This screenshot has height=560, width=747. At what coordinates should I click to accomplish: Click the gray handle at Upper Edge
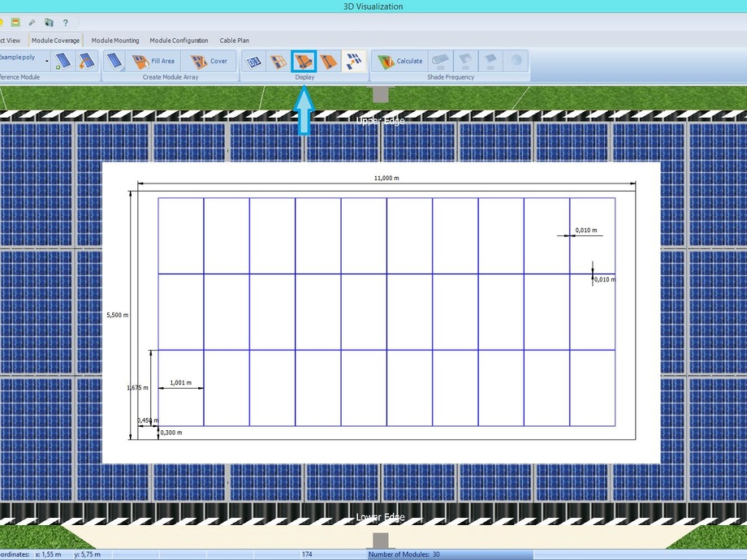(380, 94)
